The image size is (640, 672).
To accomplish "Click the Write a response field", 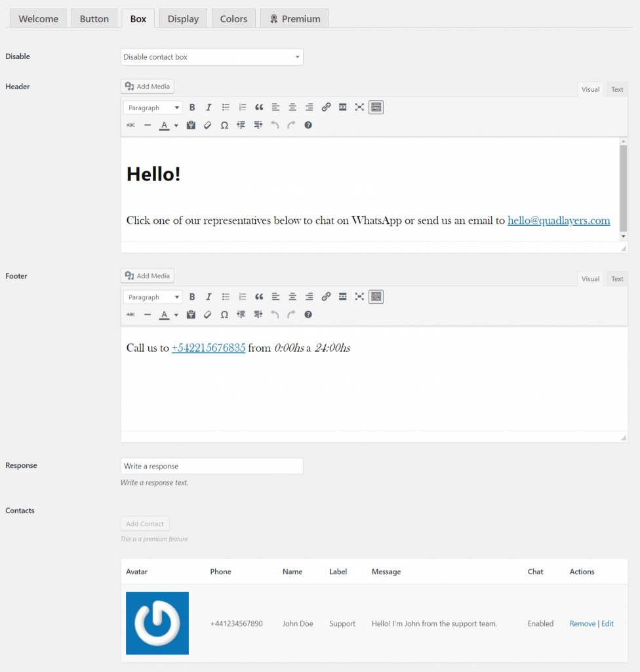I will click(212, 466).
